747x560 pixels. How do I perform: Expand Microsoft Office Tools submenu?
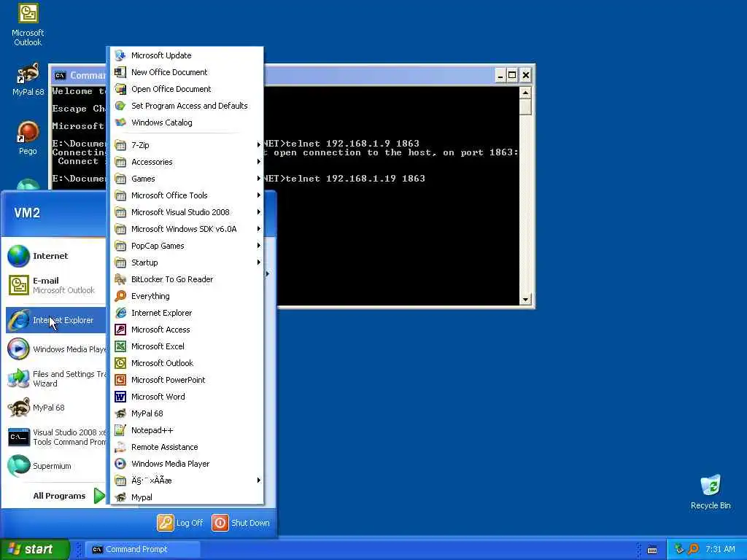187,195
